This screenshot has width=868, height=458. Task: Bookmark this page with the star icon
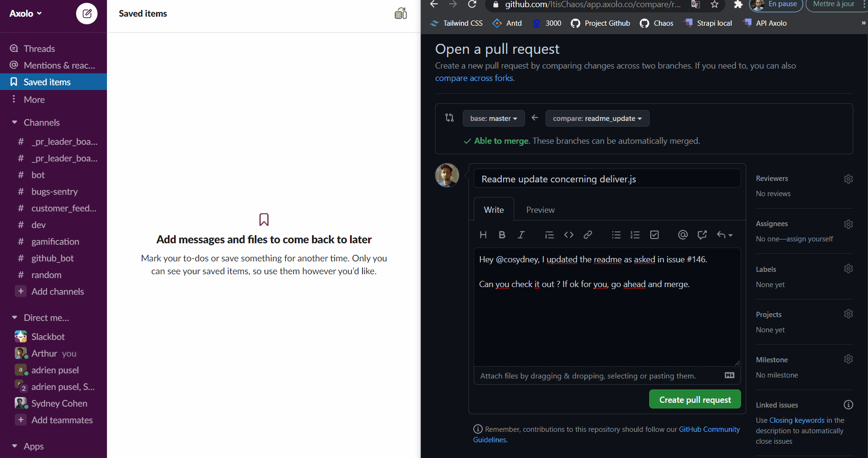click(714, 4)
